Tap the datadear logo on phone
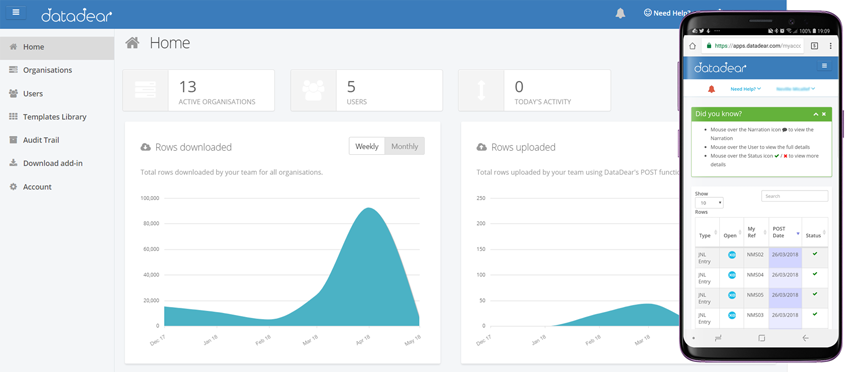The image size is (850, 372). tap(720, 68)
